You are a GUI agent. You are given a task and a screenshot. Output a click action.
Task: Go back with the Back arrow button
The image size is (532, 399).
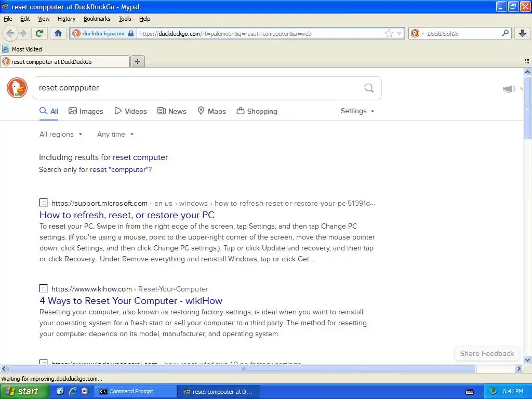coord(10,33)
